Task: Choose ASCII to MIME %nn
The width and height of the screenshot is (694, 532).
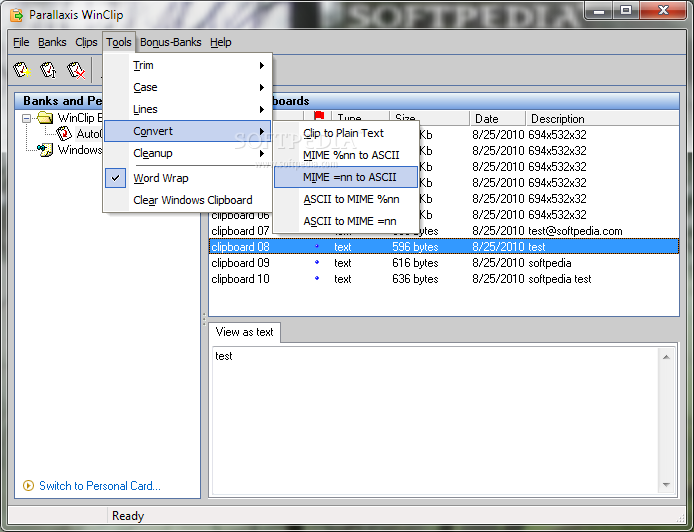Action: pyautogui.click(x=346, y=199)
